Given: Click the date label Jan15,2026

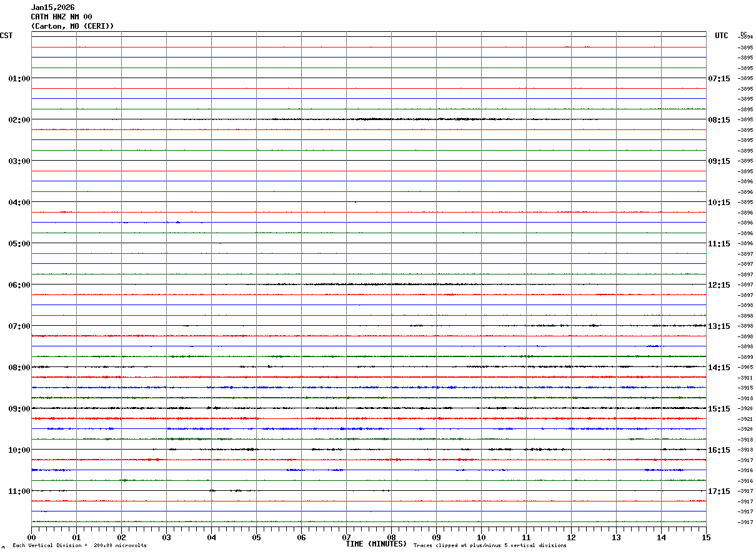Looking at the screenshot, I should coord(52,8).
